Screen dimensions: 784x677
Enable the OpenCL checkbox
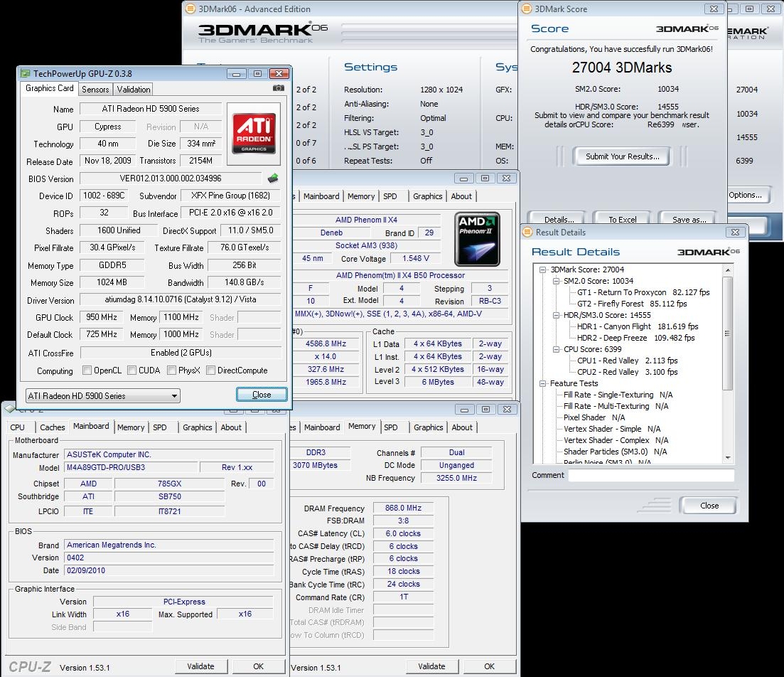click(87, 371)
